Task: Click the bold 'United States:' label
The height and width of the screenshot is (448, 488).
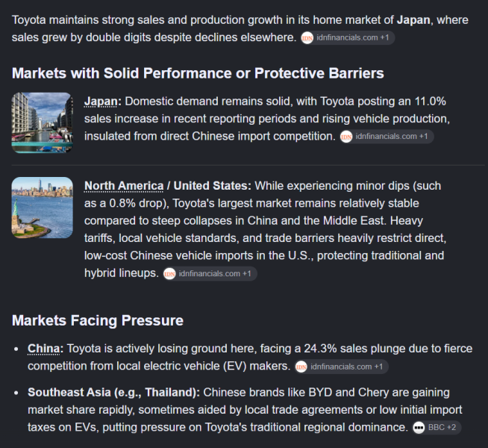Action: click(212, 186)
